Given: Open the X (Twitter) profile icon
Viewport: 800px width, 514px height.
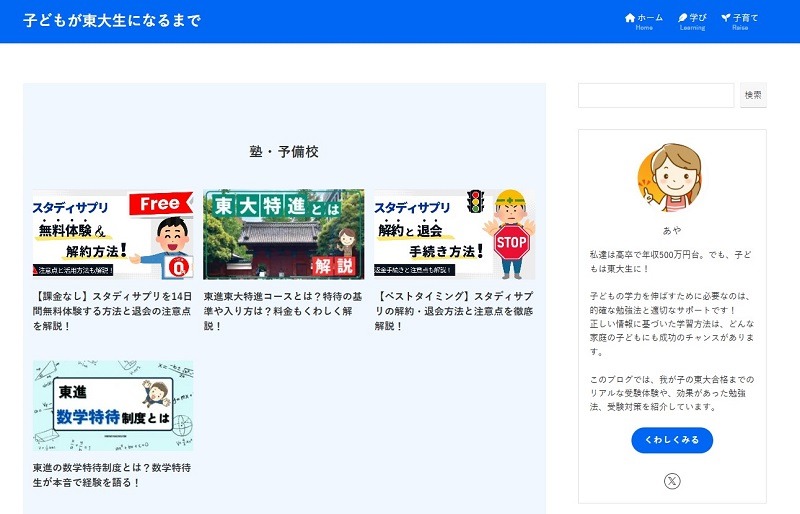Looking at the screenshot, I should (x=672, y=481).
